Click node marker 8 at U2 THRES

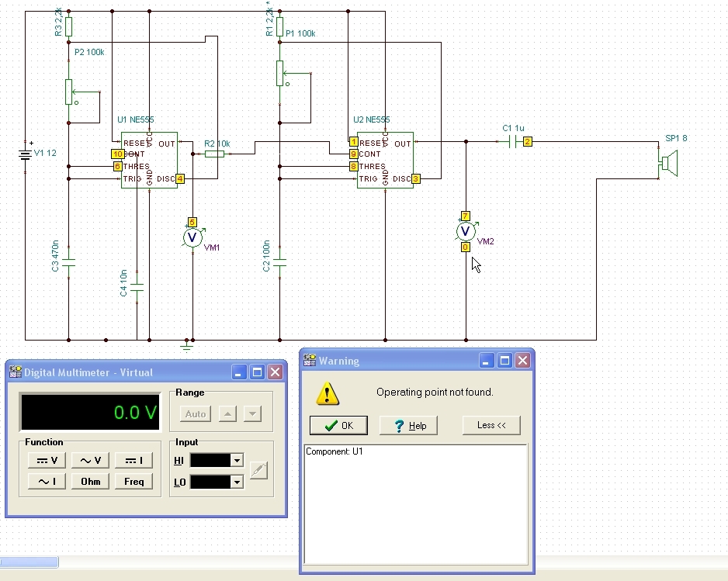pyautogui.click(x=354, y=166)
